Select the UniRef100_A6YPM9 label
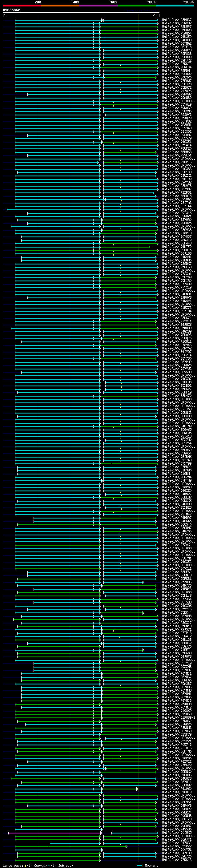The width and height of the screenshot is (197, 868). coord(177,362)
